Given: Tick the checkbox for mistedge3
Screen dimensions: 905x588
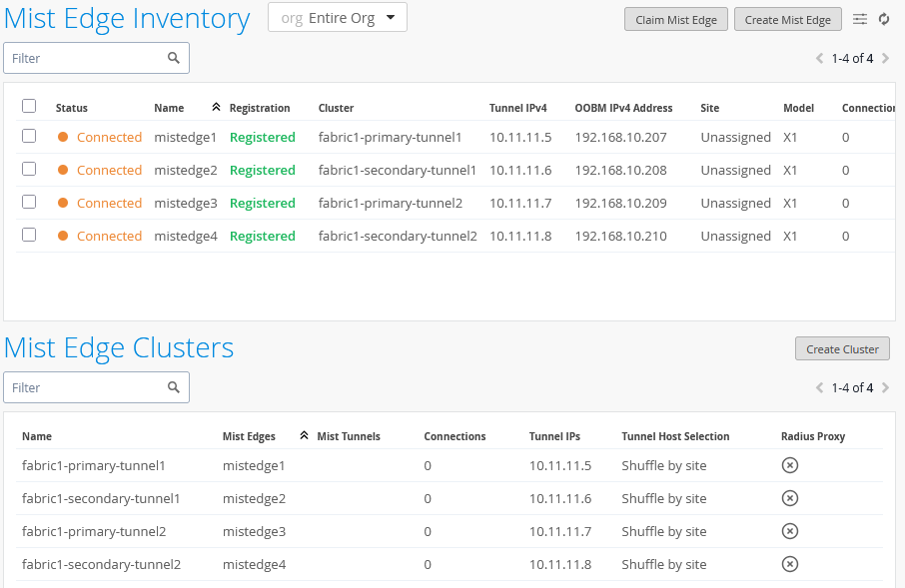Looking at the screenshot, I should (29, 202).
